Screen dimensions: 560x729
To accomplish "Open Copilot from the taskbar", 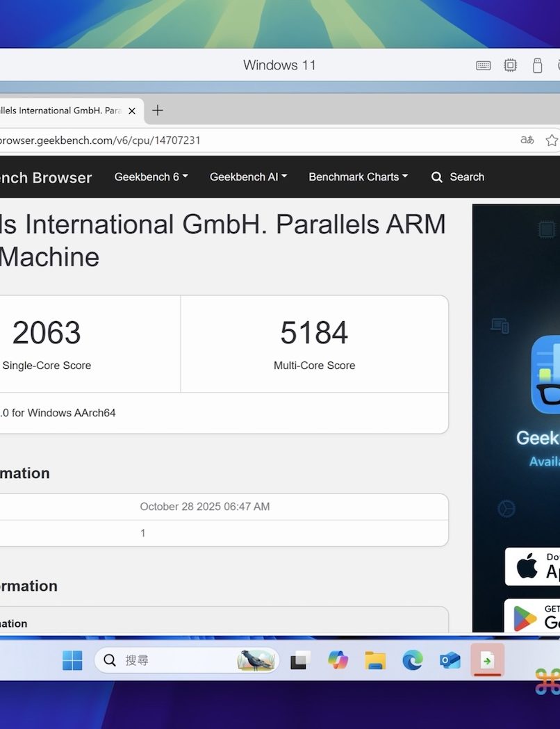I will point(338,660).
